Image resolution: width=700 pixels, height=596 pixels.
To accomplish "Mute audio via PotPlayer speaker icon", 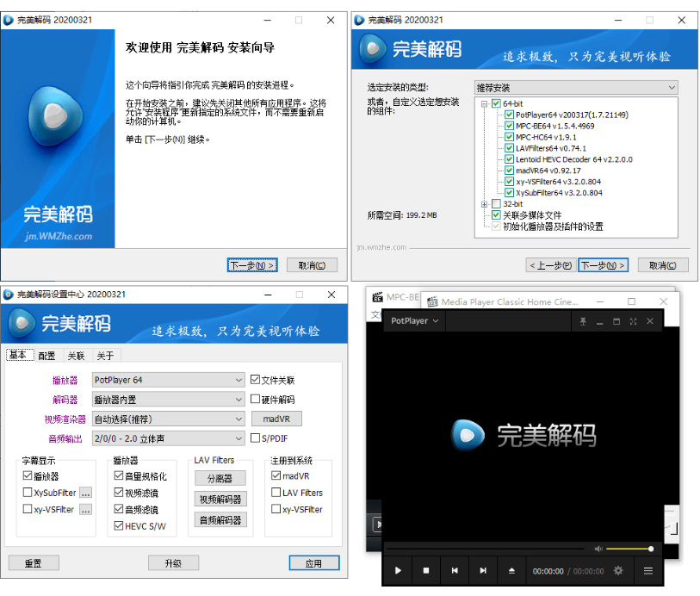I will [x=598, y=549].
